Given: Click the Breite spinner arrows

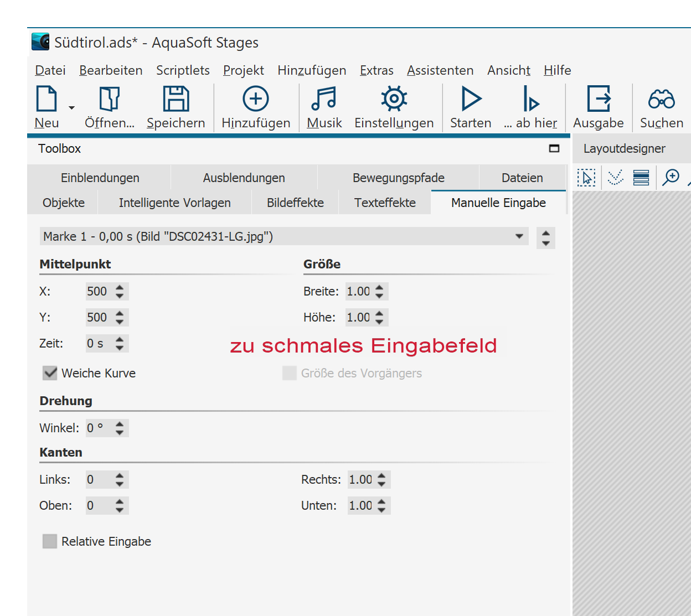Looking at the screenshot, I should (379, 292).
